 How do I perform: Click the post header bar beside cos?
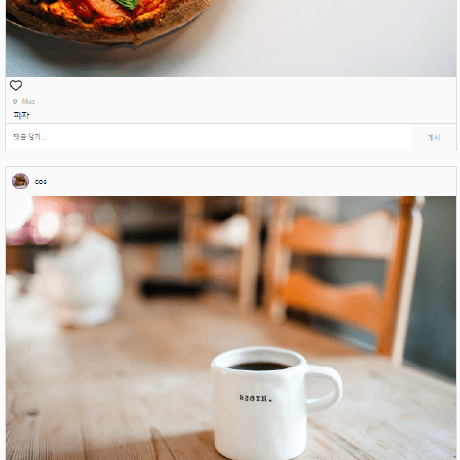coord(250,181)
